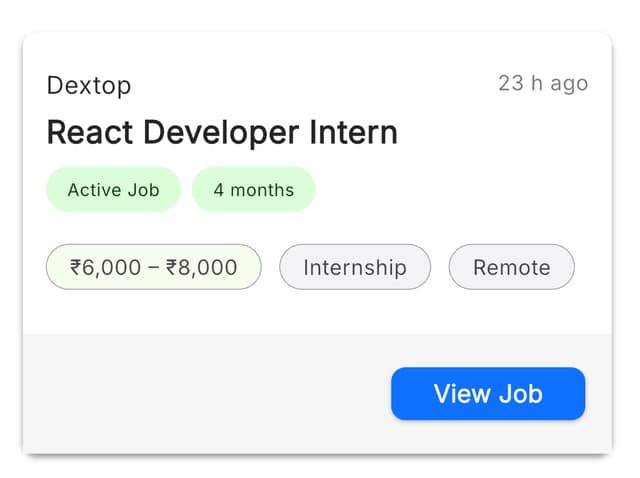
Task: Click the View Job button
Action: pos(487,393)
